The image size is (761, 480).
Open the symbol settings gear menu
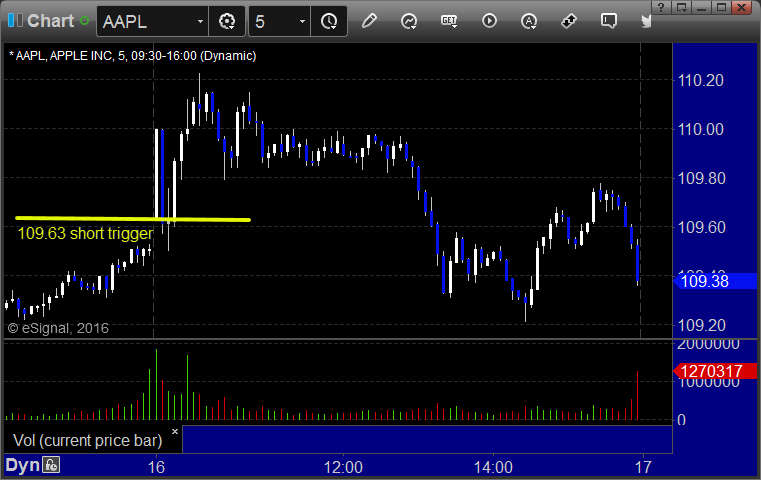(227, 22)
